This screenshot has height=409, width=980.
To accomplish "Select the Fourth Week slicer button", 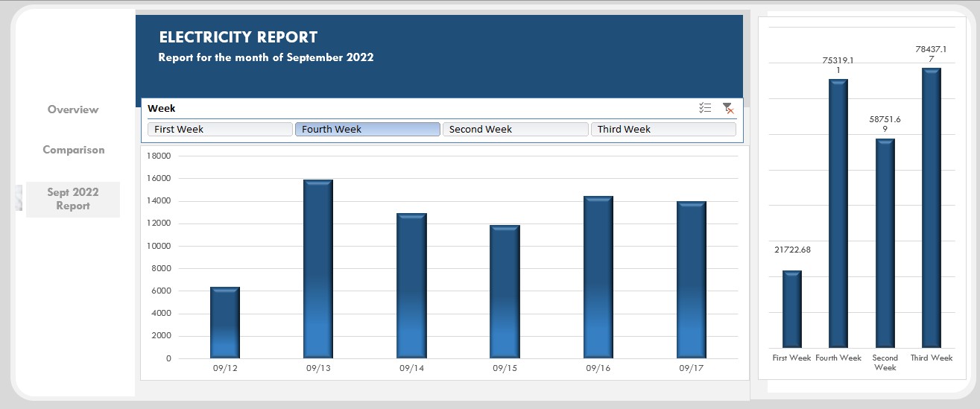I will click(367, 129).
